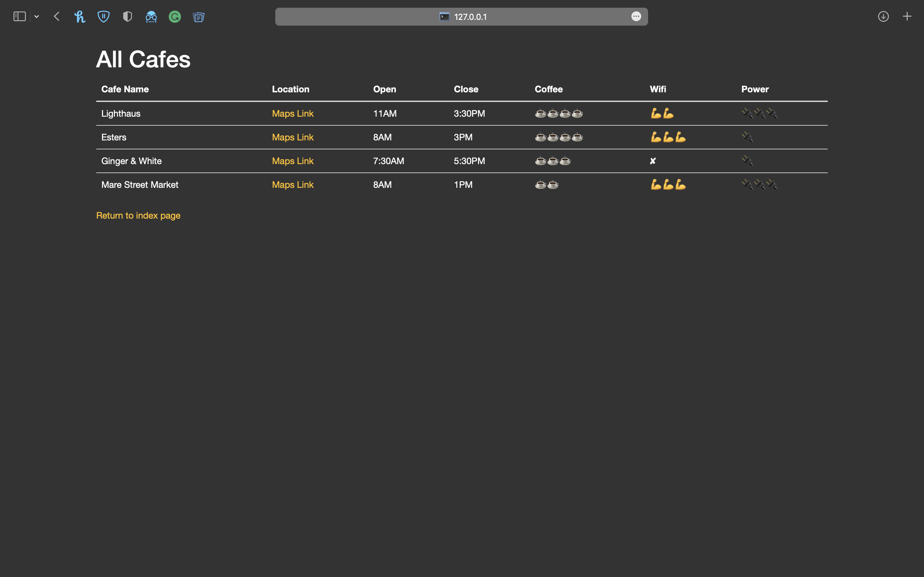Navigate back using the back arrow
Viewport: 924px width, 577px height.
coord(56,16)
